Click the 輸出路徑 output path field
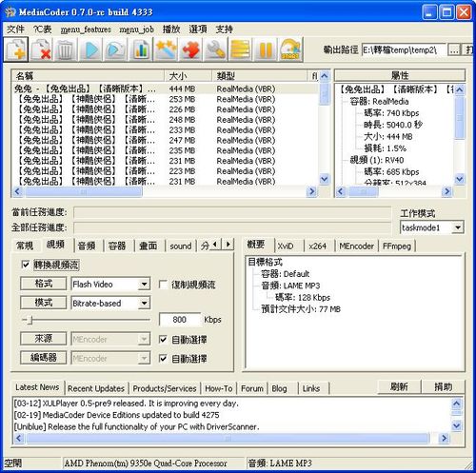This screenshot has height=473, width=476. coord(404,50)
